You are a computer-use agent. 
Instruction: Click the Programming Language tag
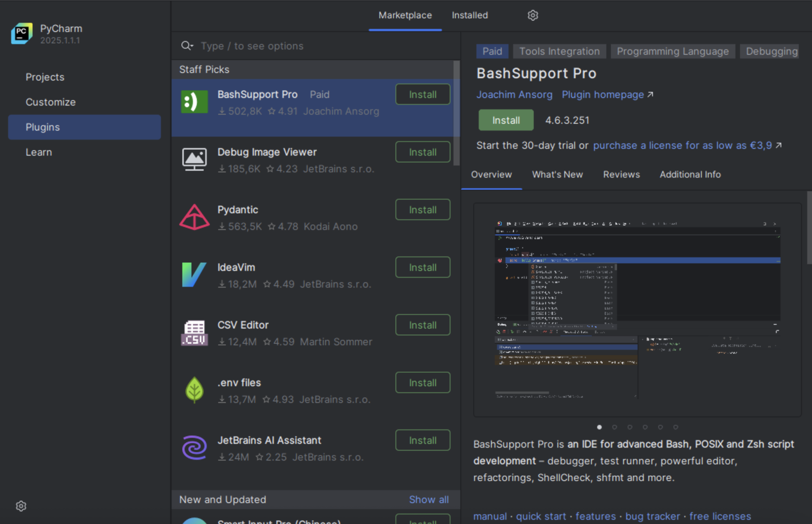672,51
